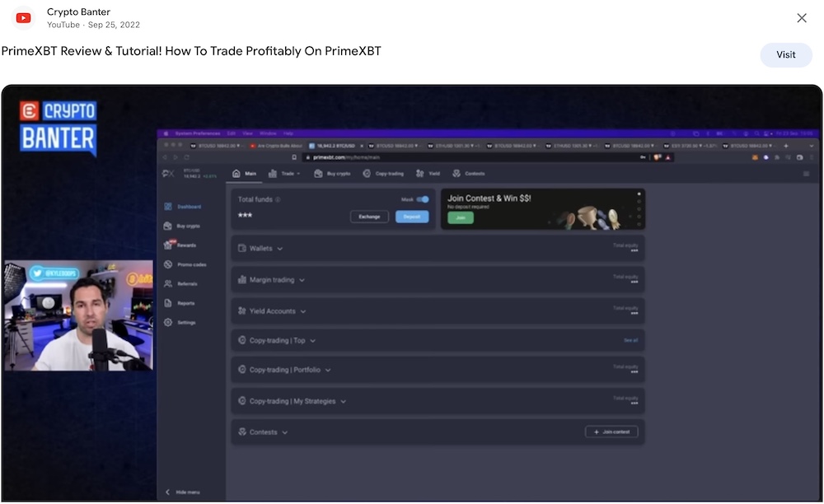Image resolution: width=824 pixels, height=504 pixels.
Task: Expand the Contests section
Action: point(438,432)
